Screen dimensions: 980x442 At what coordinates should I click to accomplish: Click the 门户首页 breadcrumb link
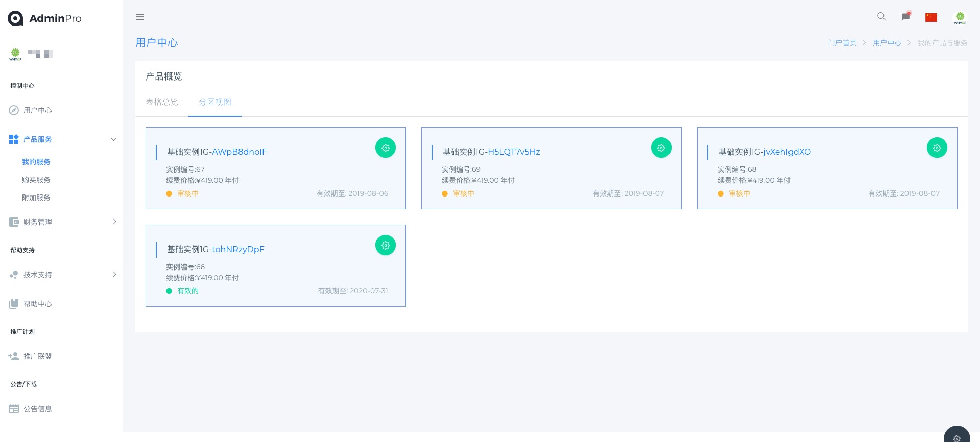(842, 43)
